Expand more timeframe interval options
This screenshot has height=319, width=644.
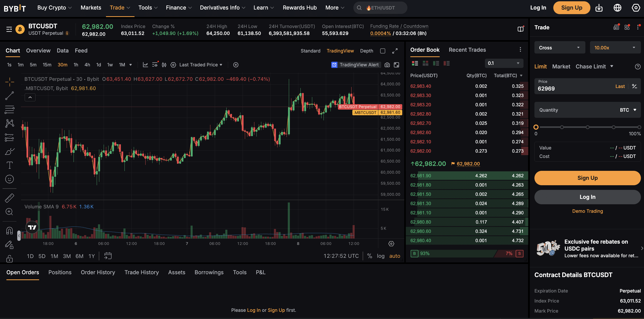[131, 65]
